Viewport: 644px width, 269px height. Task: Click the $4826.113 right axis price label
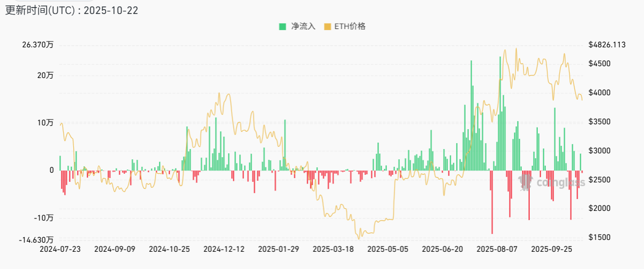[x=607, y=45]
